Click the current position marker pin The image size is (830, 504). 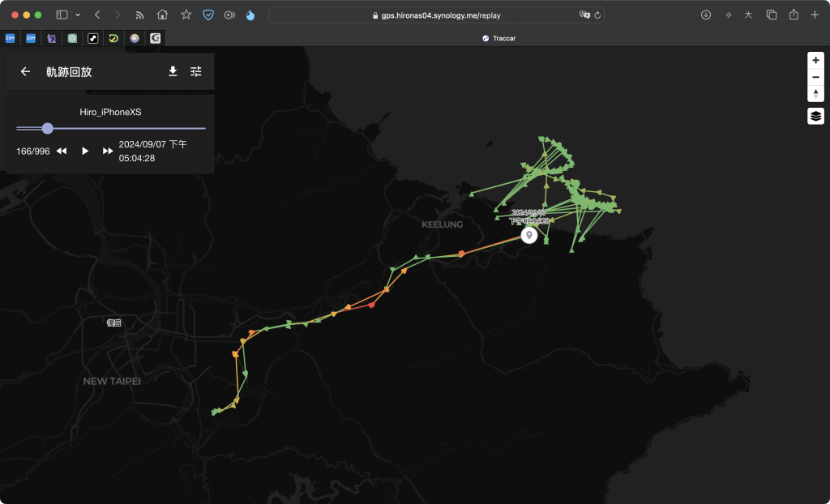tap(529, 235)
